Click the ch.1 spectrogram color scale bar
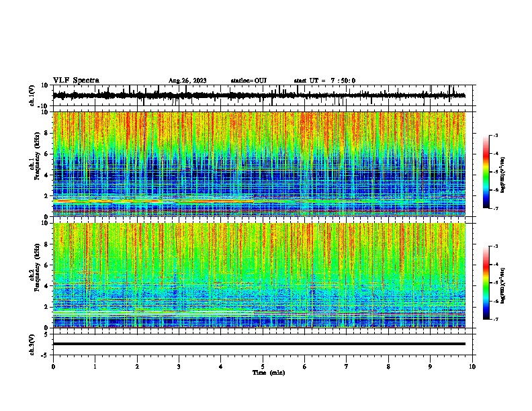The image size is (532, 411). (486, 172)
